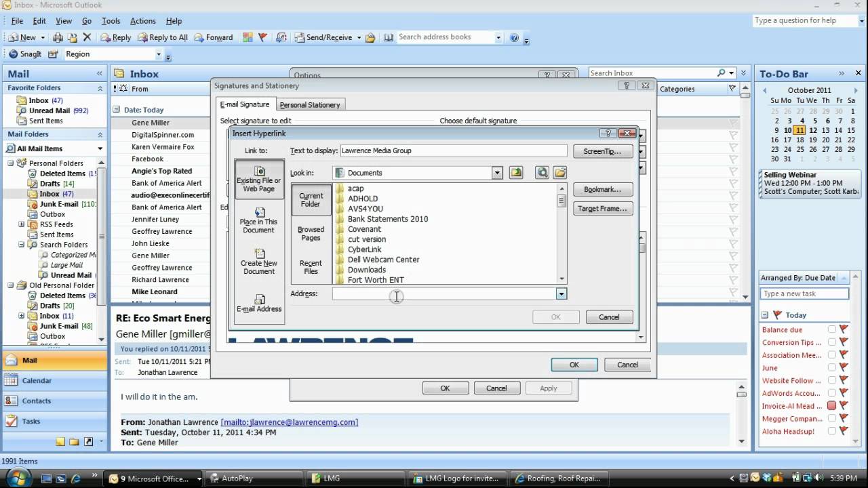Click Current Folder button in Insert Hyperlink
The image size is (868, 488).
click(x=311, y=200)
